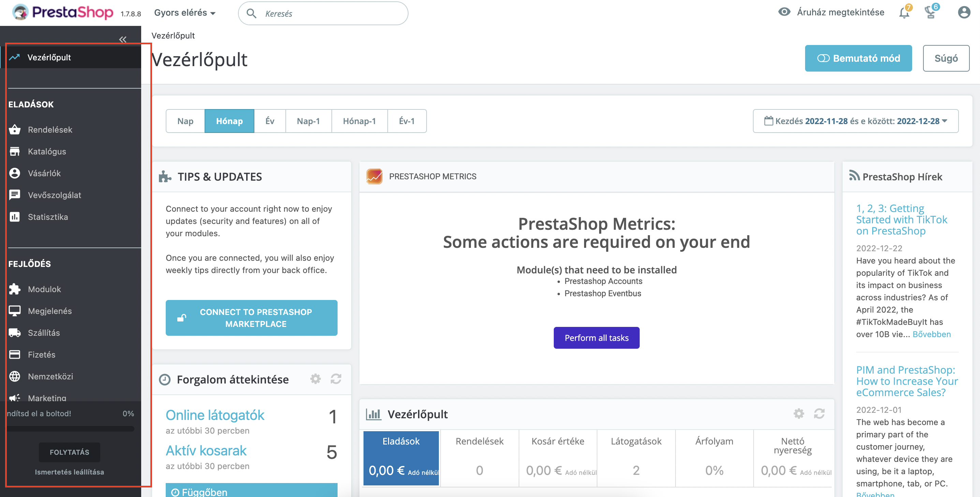
Task: Open the user profile avatar icon
Action: coord(964,13)
